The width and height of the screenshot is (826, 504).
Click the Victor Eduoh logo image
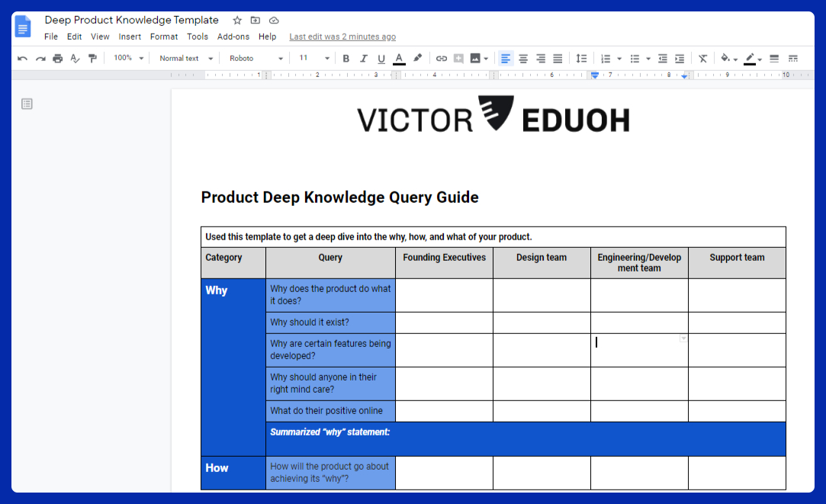[493, 115]
